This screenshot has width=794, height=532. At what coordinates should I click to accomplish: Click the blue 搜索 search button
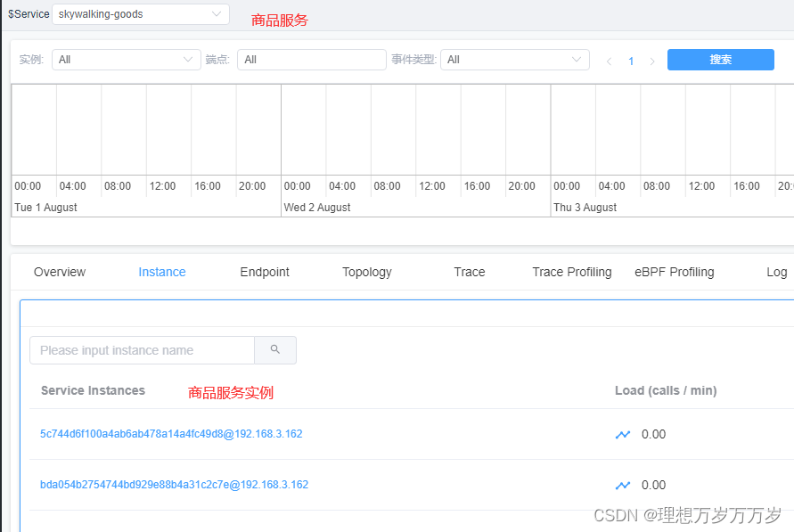pyautogui.click(x=721, y=60)
